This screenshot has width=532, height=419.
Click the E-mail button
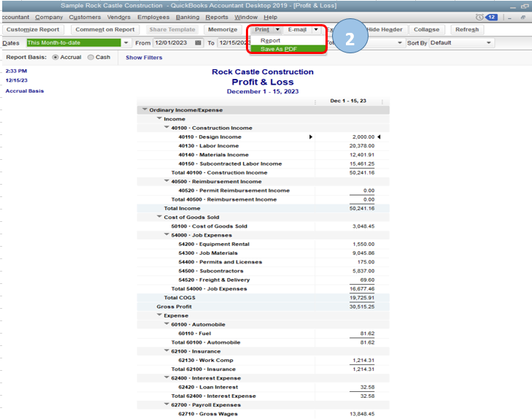click(x=297, y=29)
